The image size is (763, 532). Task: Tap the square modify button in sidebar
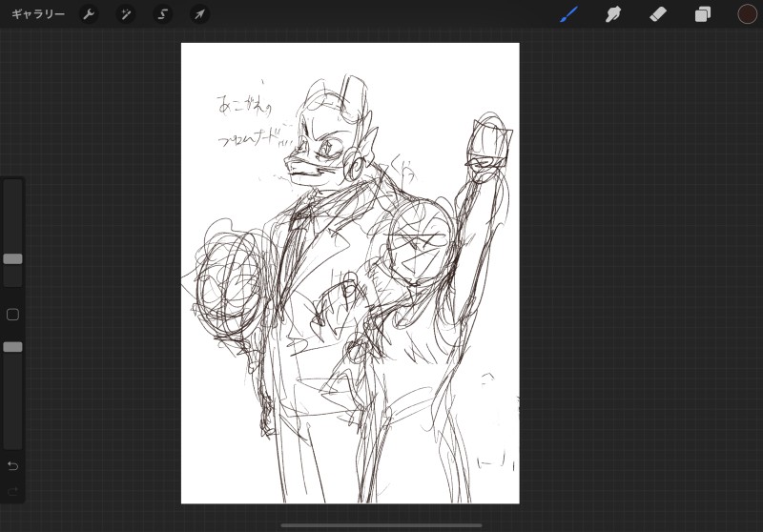pyautogui.click(x=12, y=315)
